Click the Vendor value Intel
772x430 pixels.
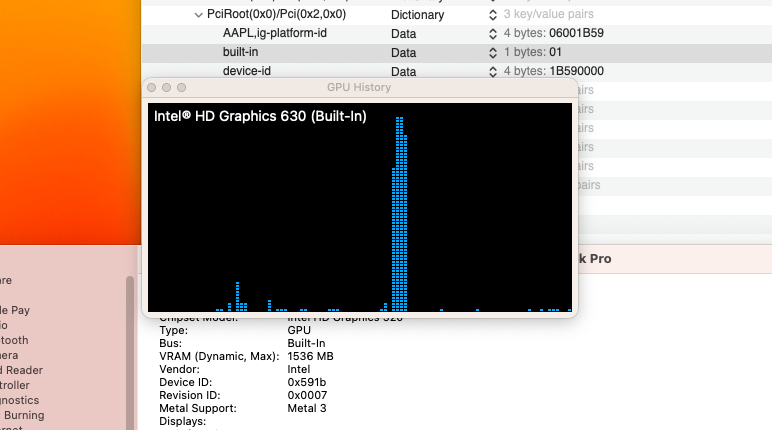click(x=299, y=369)
